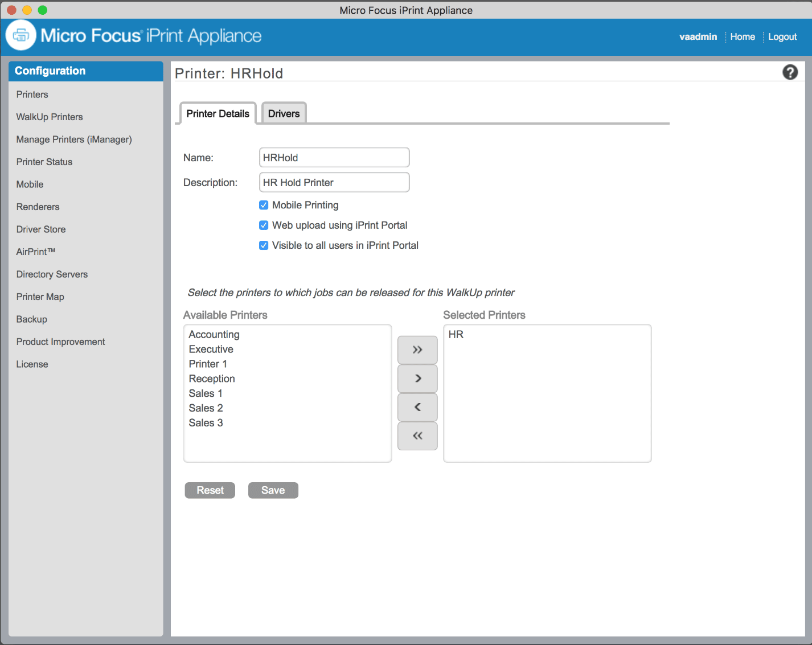812x645 pixels.
Task: Move all printers to Selected with double-right arrow
Action: point(417,350)
